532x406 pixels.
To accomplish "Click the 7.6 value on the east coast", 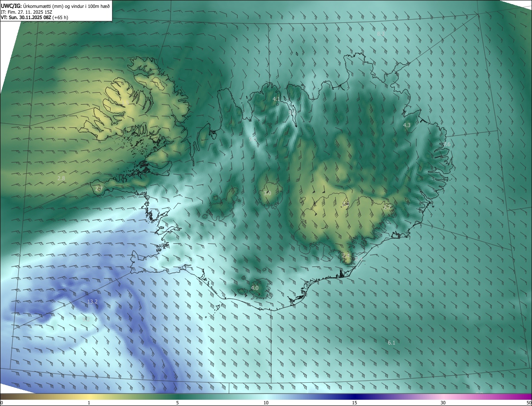I will click(447, 144).
